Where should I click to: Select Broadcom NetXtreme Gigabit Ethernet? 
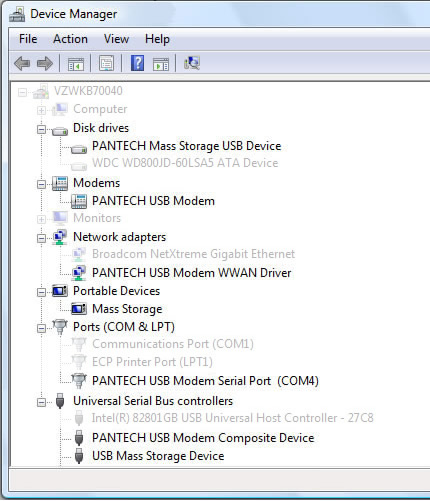(x=193, y=254)
